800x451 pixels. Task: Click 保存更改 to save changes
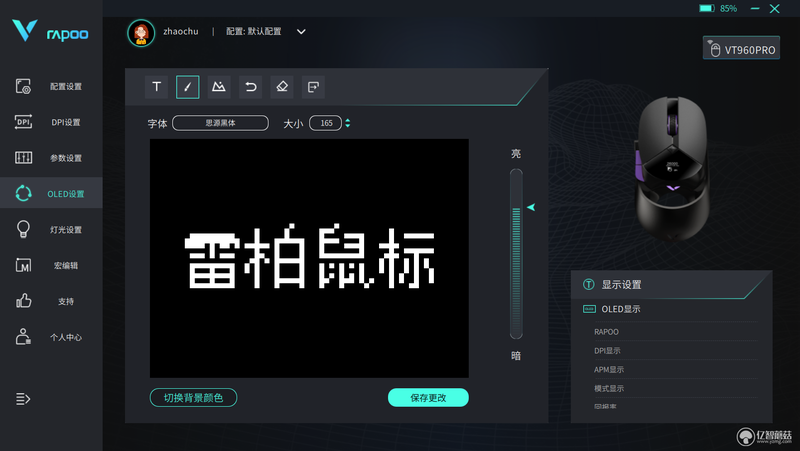428,397
